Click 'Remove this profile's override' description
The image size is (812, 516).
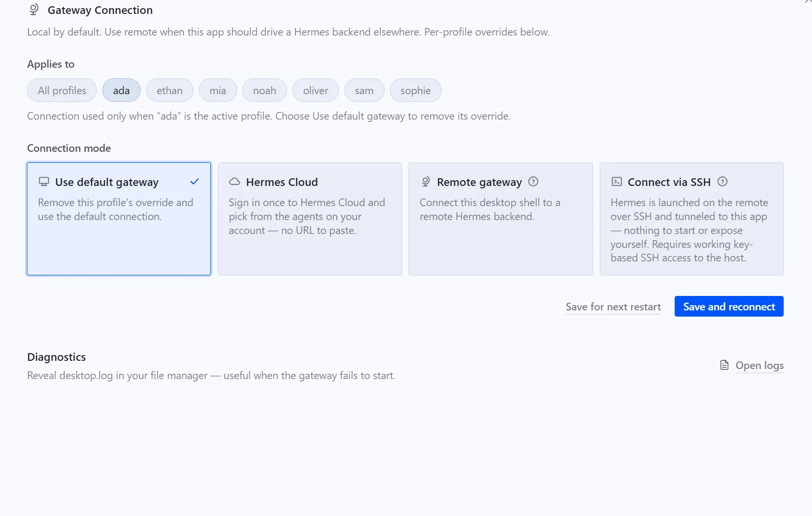[116, 209]
